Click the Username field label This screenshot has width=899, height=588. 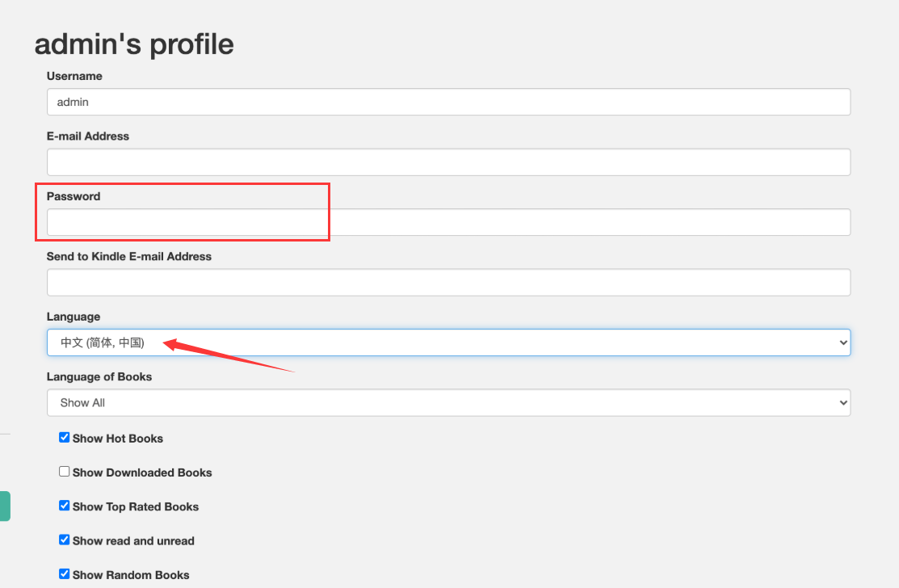pos(74,76)
